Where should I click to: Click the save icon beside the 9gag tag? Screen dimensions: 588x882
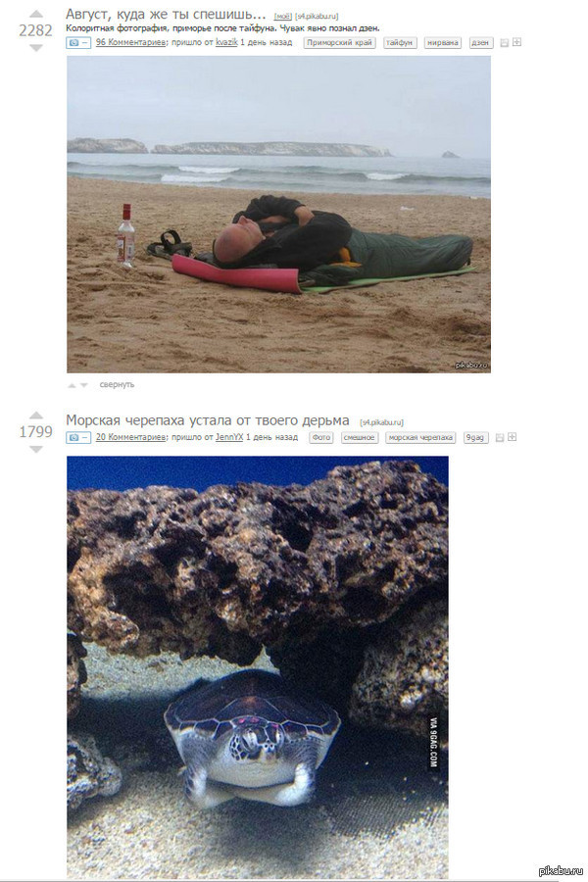point(499,438)
